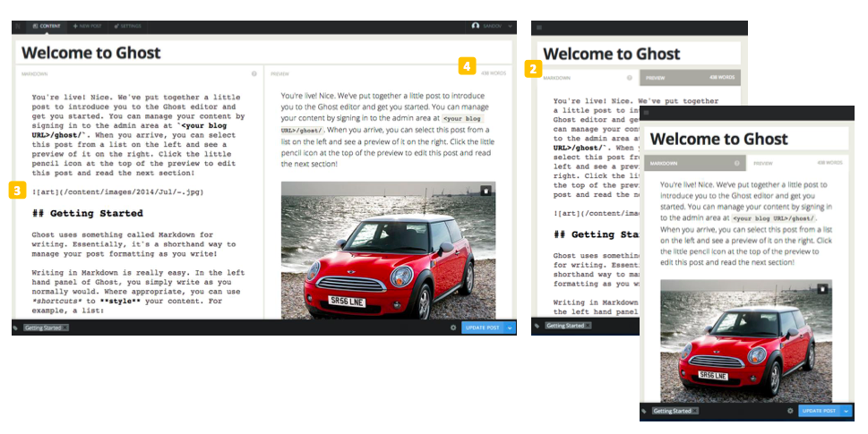
Task: Click the user avatar icon beside Sandov
Action: pyautogui.click(x=475, y=26)
